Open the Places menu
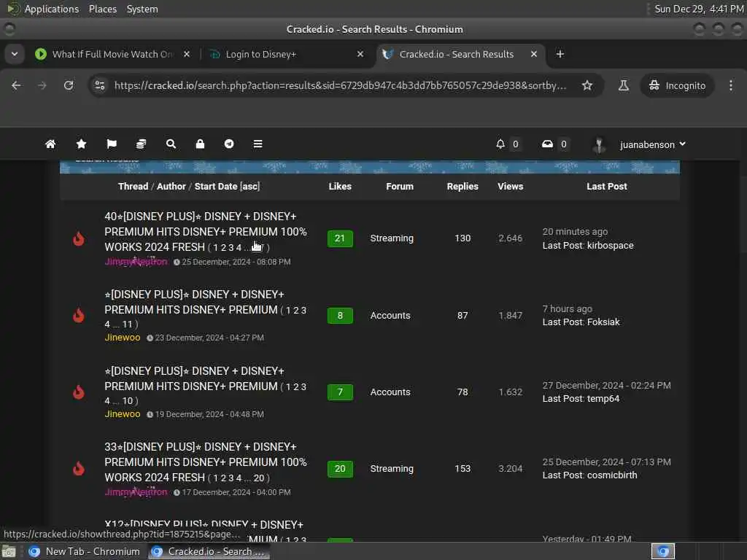Viewport: 747px width, 560px height. point(102,9)
